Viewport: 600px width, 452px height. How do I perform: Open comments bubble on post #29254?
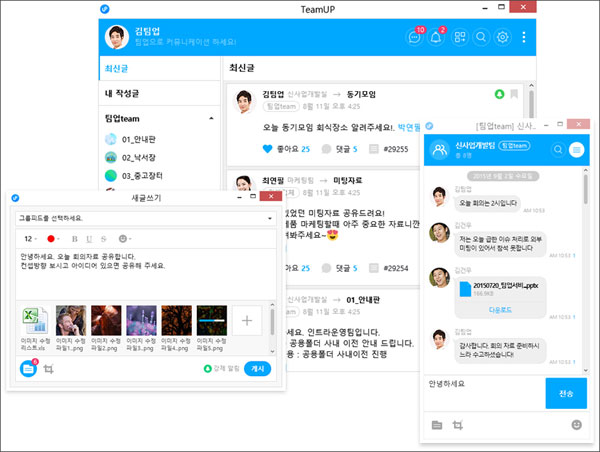point(326,268)
